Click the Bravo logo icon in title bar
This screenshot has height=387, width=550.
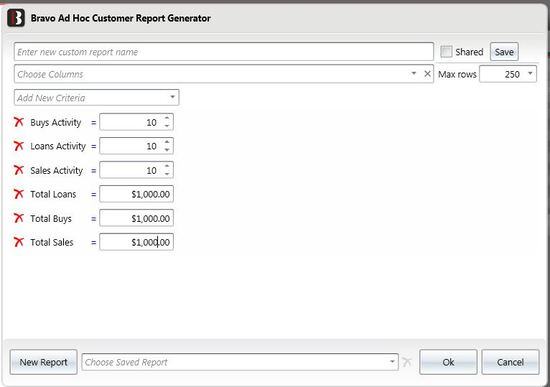pos(16,18)
